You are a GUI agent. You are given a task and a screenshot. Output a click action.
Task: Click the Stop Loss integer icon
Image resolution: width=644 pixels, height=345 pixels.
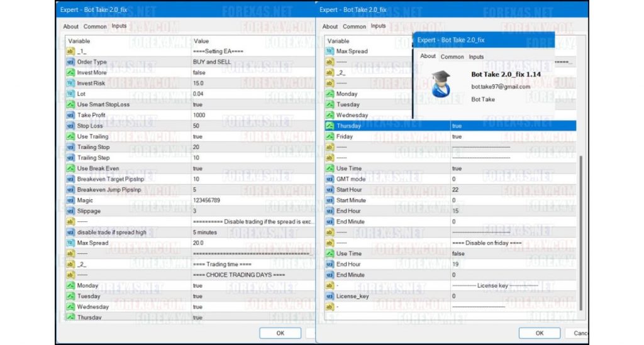click(70, 126)
